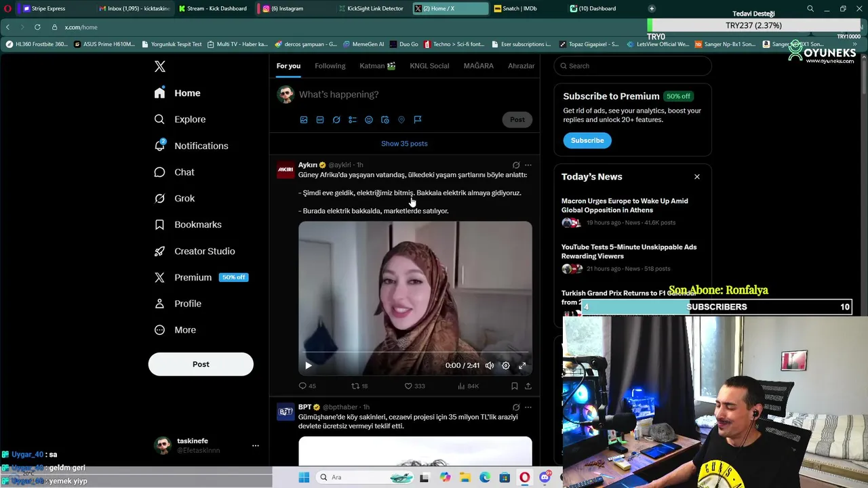Open Discord from the taskbar
Image resolution: width=868 pixels, height=488 pixels.
click(545, 477)
